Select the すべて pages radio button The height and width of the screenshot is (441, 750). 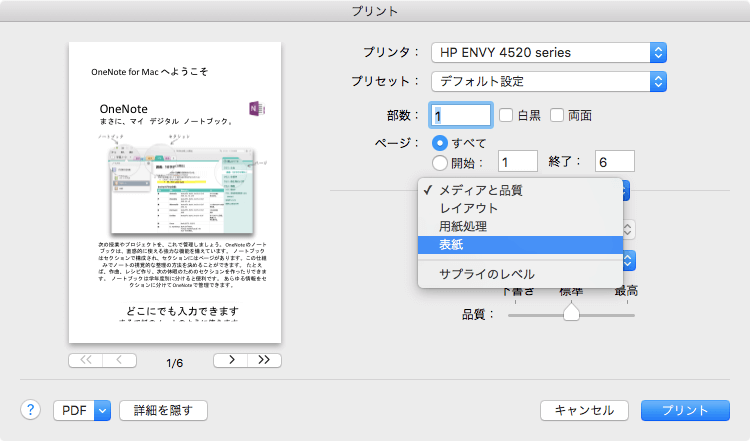(x=440, y=143)
